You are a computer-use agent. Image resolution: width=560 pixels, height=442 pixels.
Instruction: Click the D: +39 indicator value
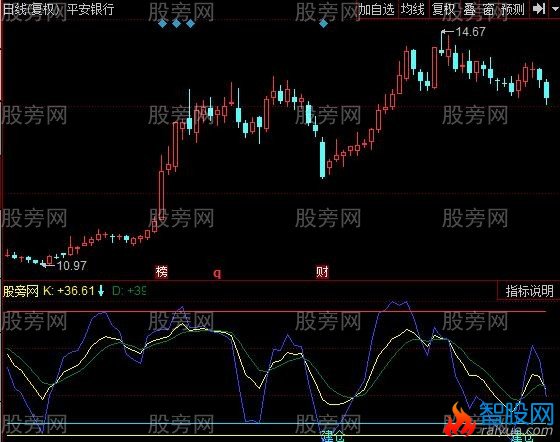129,291
